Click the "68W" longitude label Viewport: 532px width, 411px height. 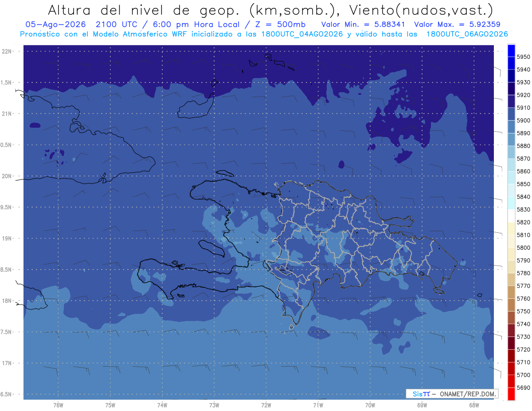click(474, 405)
